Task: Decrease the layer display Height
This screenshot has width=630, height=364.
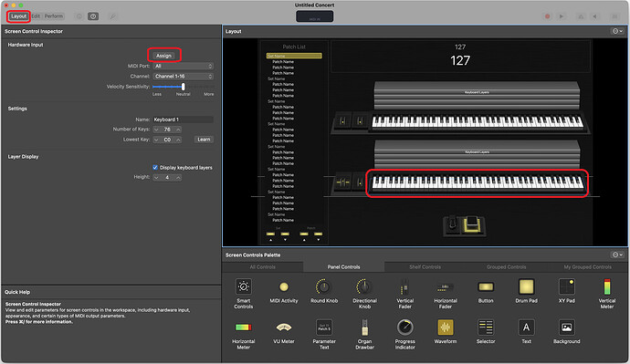Action: click(x=156, y=177)
